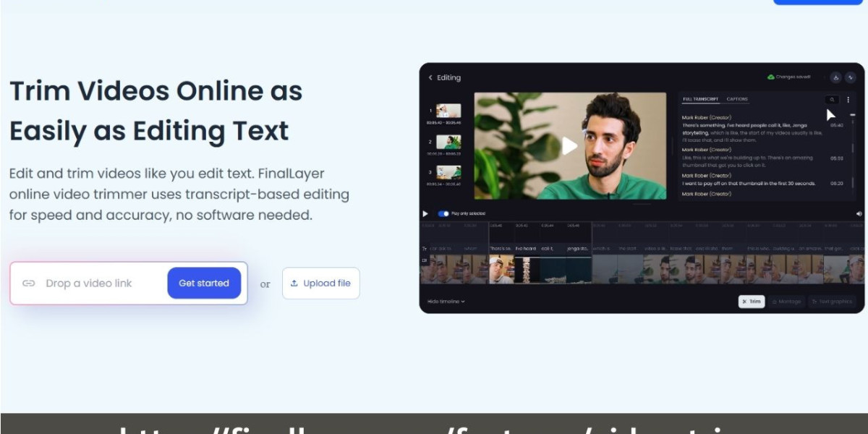Click the scissors icon on the Trim button
Screen dimensions: 868x434
coord(745,302)
